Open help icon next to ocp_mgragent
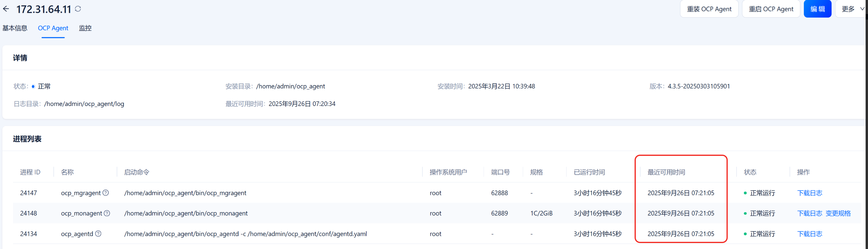 point(105,193)
